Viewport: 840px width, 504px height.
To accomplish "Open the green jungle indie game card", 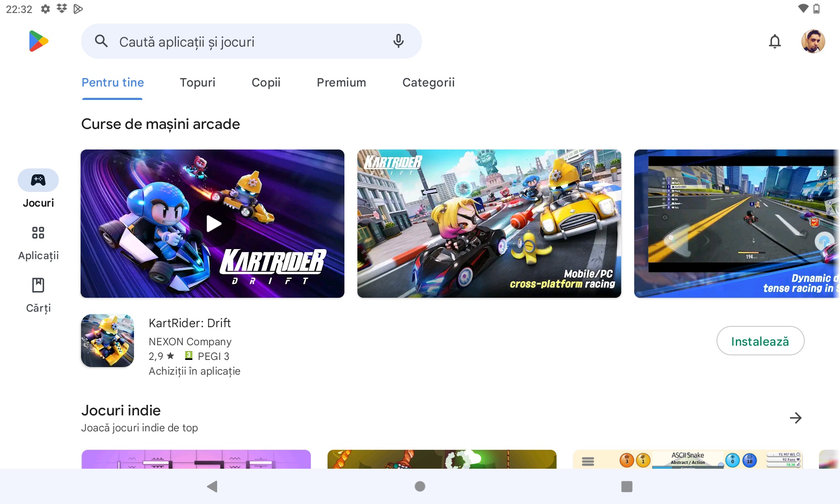I will pyautogui.click(x=442, y=459).
